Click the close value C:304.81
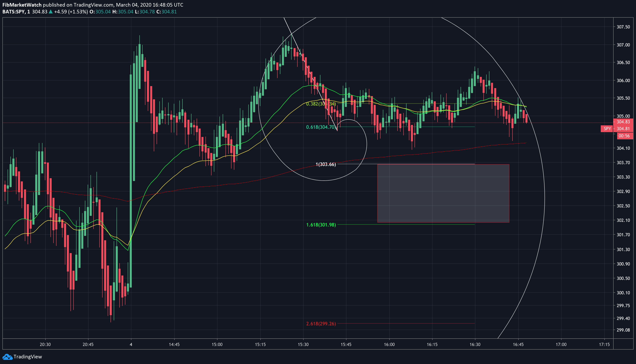The width and height of the screenshot is (636, 364). pyautogui.click(x=166, y=12)
